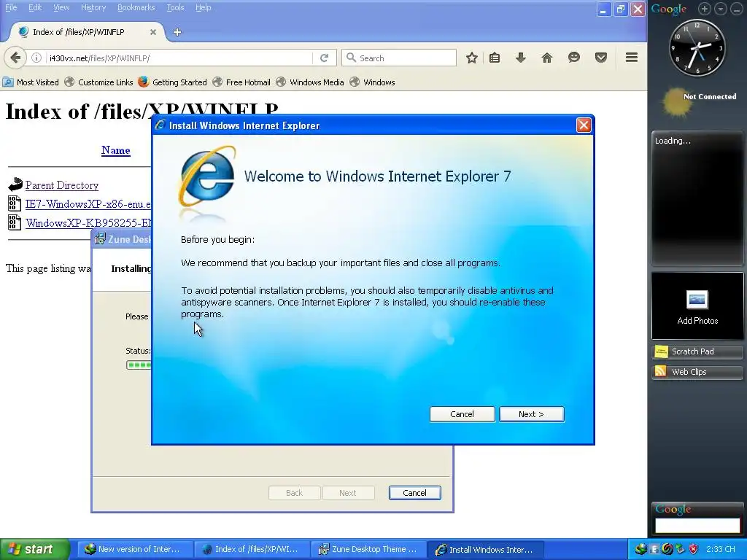This screenshot has height=560, width=747.
Task: Sort listing by the Name column link
Action: tap(116, 150)
